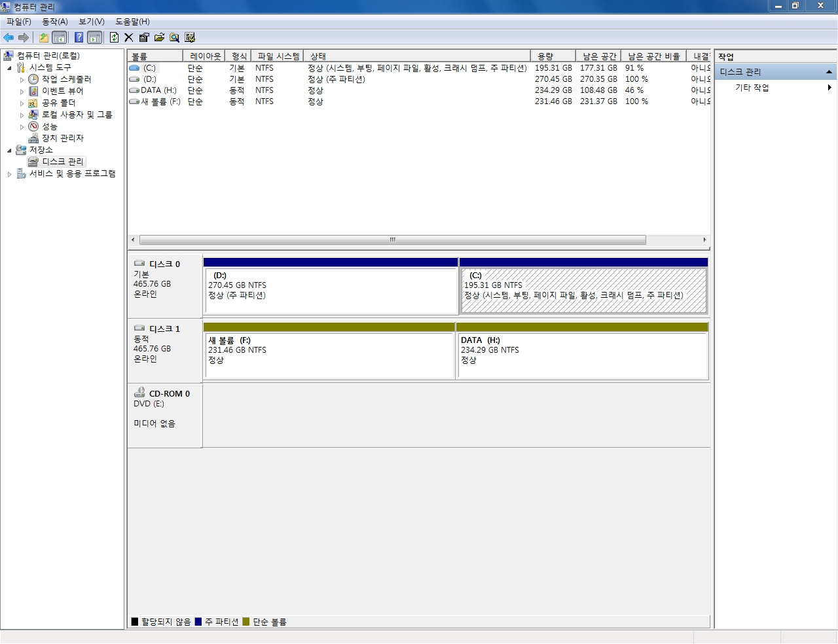Select 작업 스케줄러 clock icon
This screenshot has width=838, height=644.
[x=33, y=79]
